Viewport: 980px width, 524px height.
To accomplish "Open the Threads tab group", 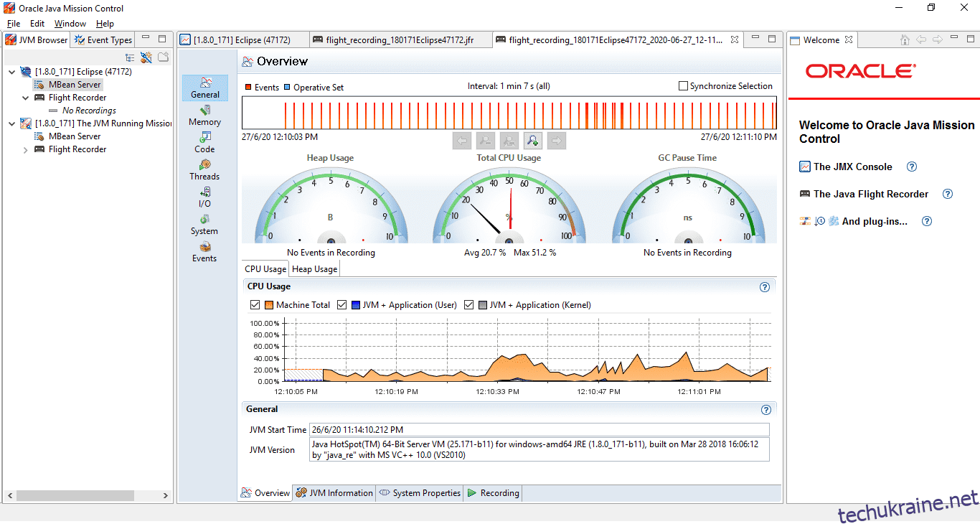I will [x=204, y=170].
